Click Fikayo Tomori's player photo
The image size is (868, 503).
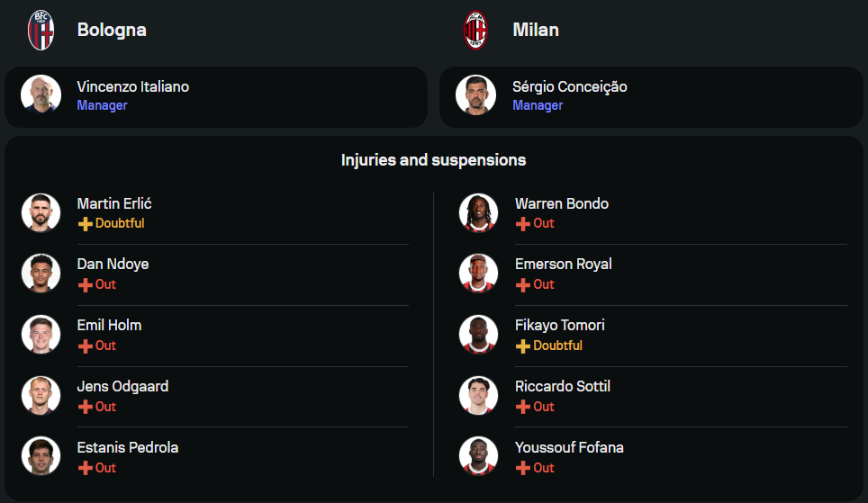pos(478,335)
